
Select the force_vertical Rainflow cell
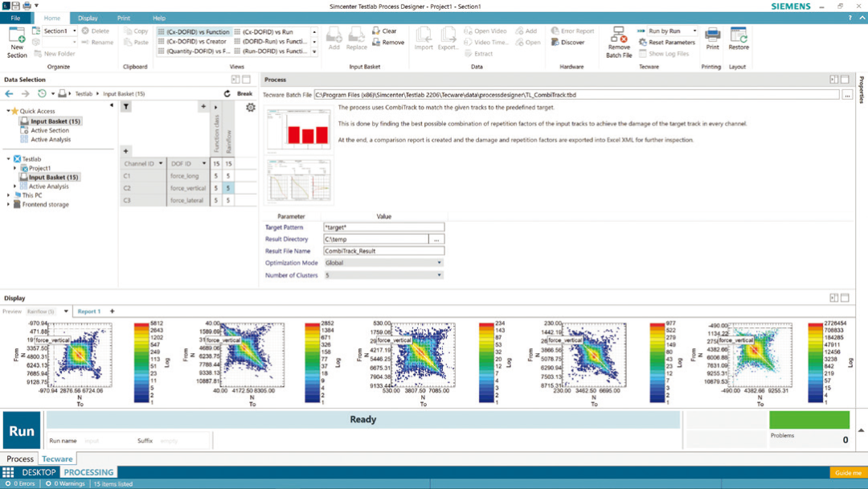228,187
